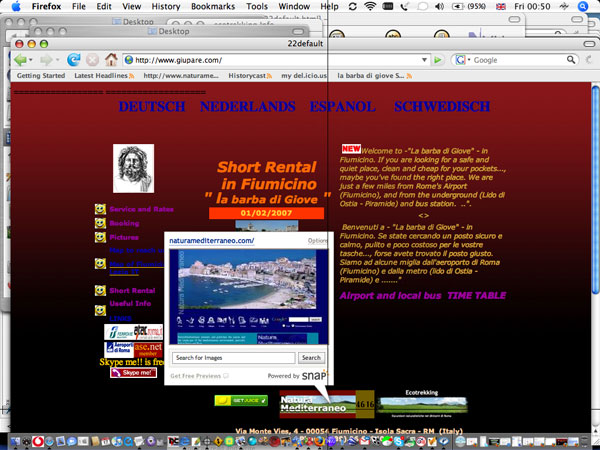This screenshot has width=600, height=450.
Task: Open the Getting Started bookmark
Action: coord(41,76)
